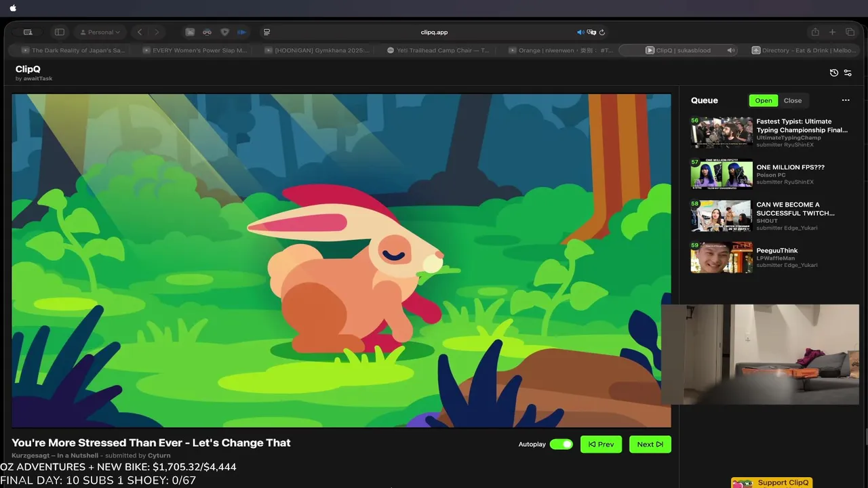Click submitter name Cyturn
The width and height of the screenshot is (868, 488).
(x=159, y=455)
